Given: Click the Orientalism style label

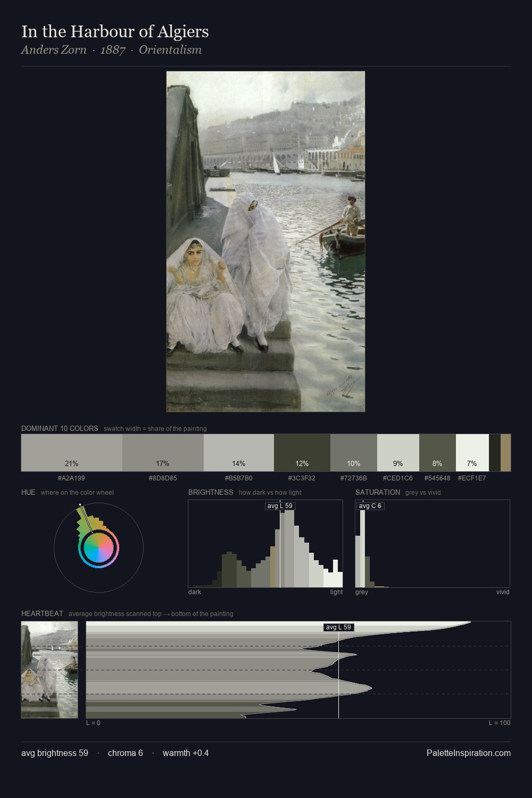Looking at the screenshot, I should [x=170, y=50].
